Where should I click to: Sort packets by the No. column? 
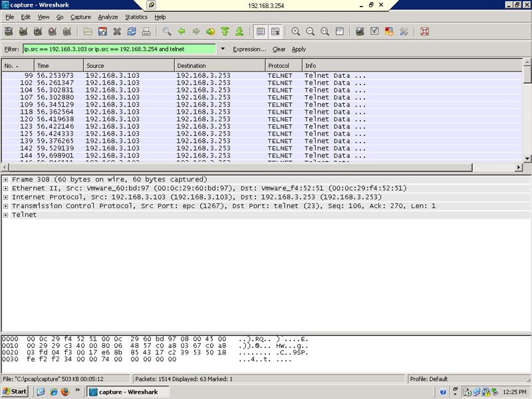tap(18, 65)
